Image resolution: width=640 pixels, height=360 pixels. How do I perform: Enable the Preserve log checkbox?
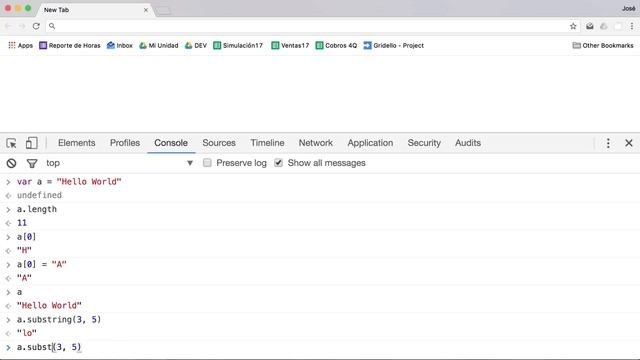(x=207, y=163)
